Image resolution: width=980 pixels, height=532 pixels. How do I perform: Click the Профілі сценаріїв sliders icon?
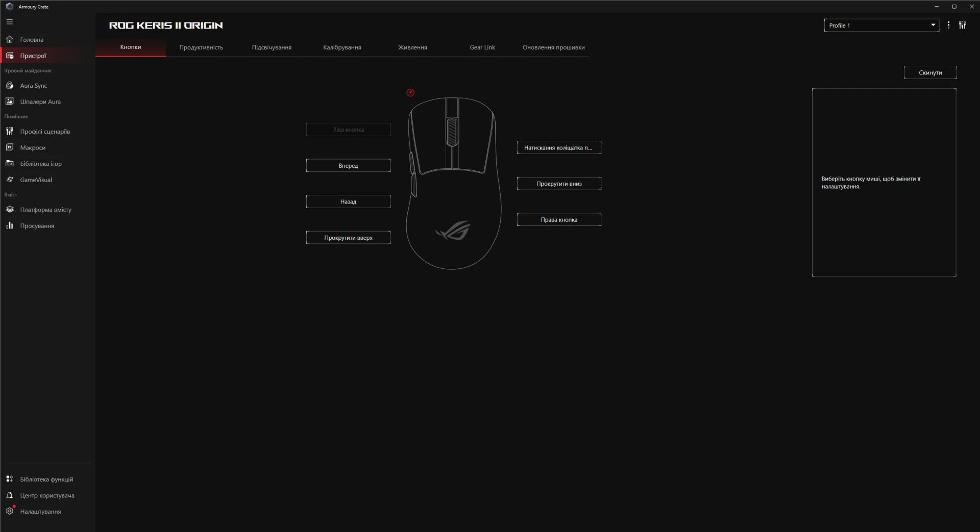point(9,131)
